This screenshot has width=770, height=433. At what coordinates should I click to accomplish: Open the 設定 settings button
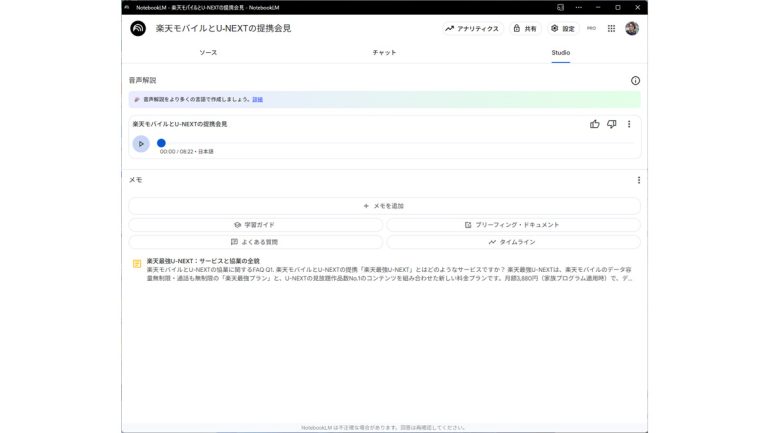pos(563,28)
